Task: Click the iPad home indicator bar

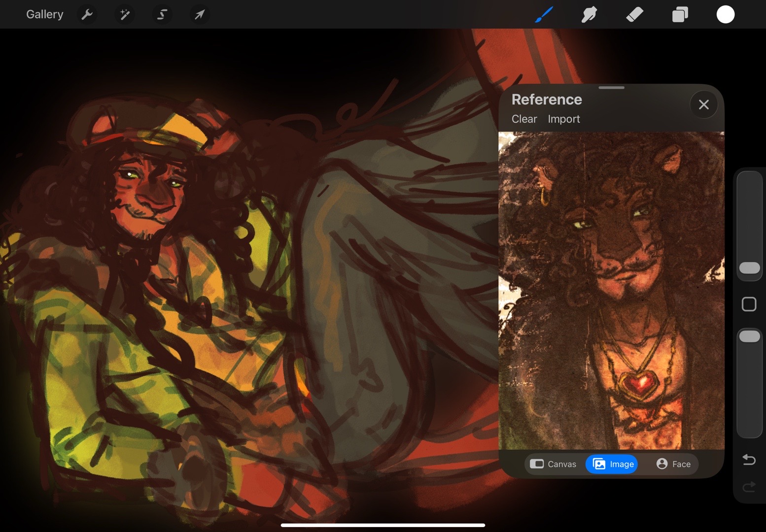Action: (383, 525)
